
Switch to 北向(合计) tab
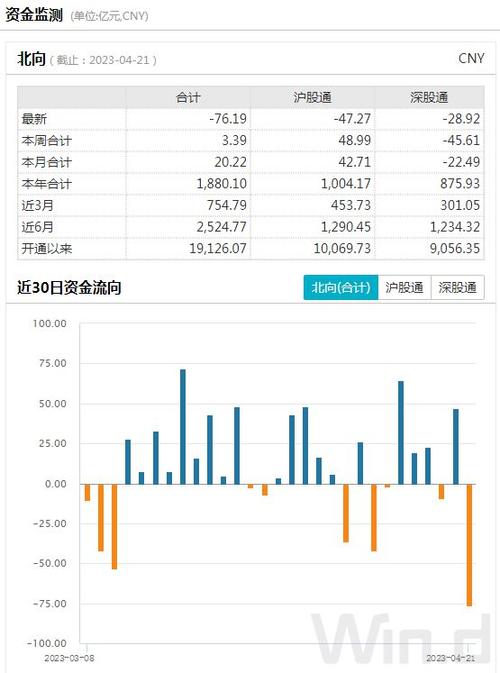tap(341, 287)
